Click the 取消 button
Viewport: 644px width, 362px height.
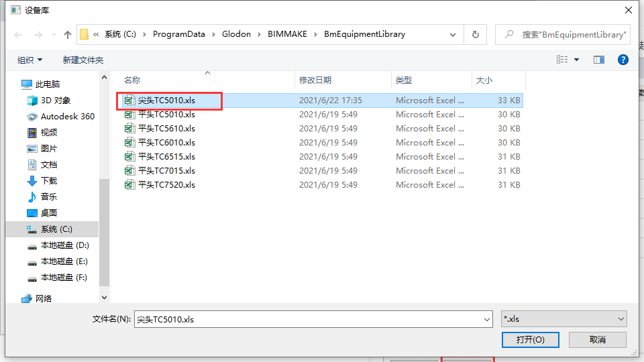pyautogui.click(x=598, y=340)
